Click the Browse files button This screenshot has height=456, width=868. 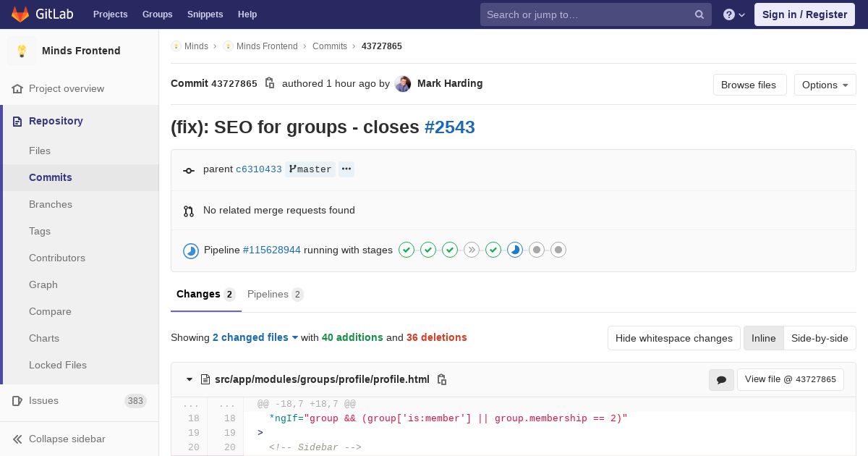tap(749, 85)
